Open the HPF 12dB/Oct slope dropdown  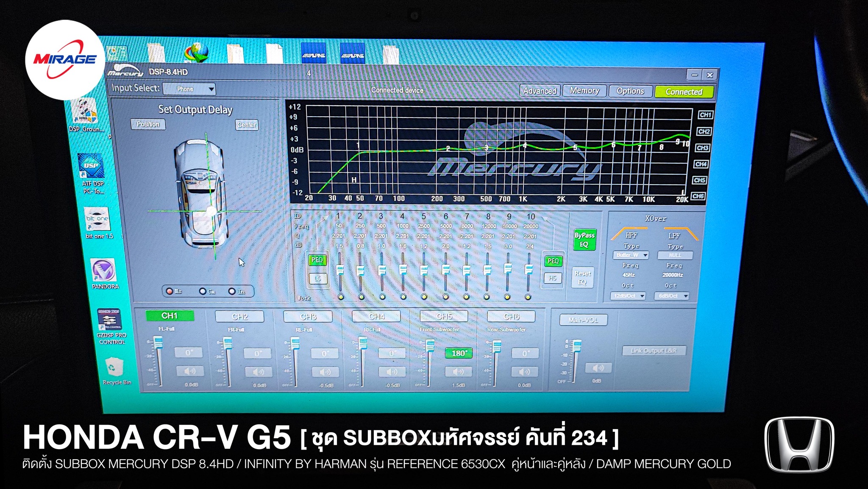pos(628,296)
